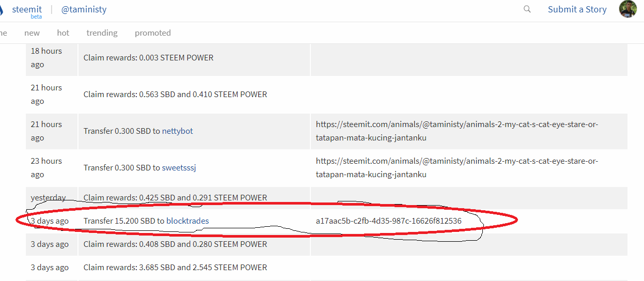The height and width of the screenshot is (281, 644).
Task: Click the sweetsssj transfer memo URL
Action: [x=457, y=168]
